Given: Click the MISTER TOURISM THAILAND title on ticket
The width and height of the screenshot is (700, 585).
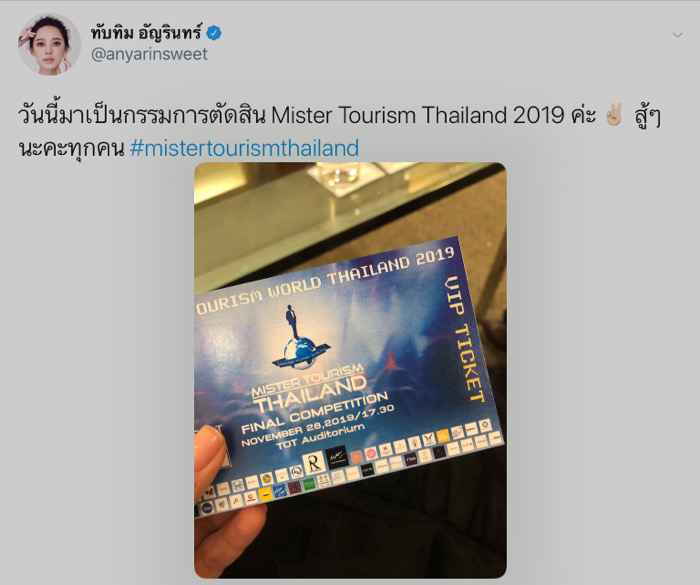Looking at the screenshot, I should point(309,387).
